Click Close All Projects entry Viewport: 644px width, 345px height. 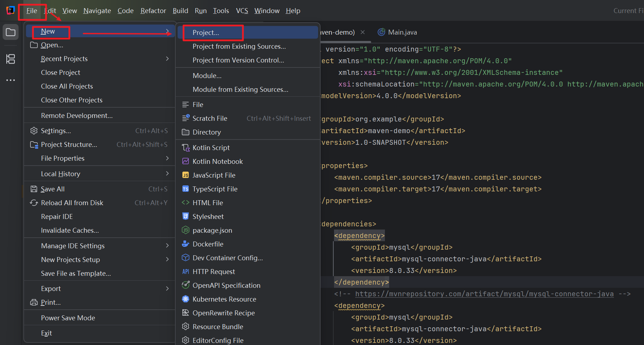click(99, 86)
